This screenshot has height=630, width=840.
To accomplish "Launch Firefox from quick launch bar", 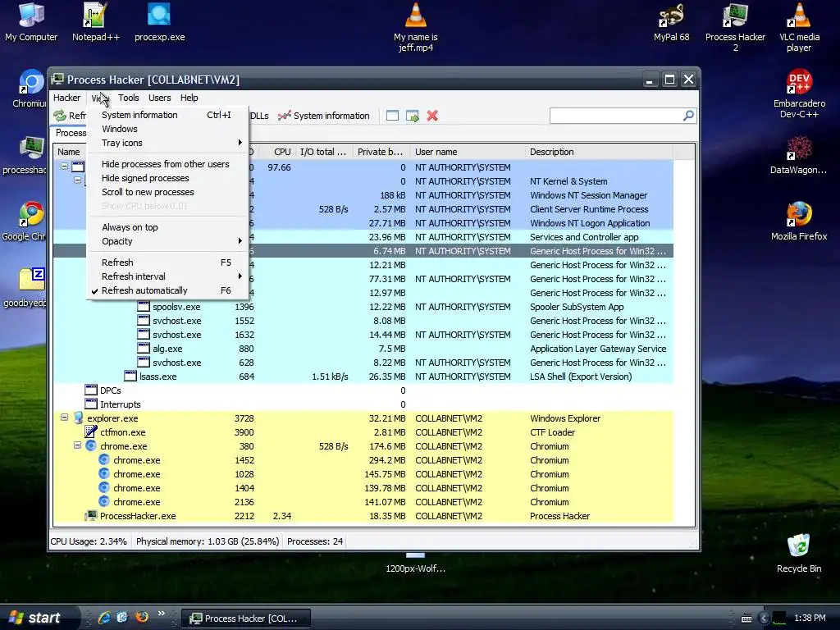I will click(142, 617).
